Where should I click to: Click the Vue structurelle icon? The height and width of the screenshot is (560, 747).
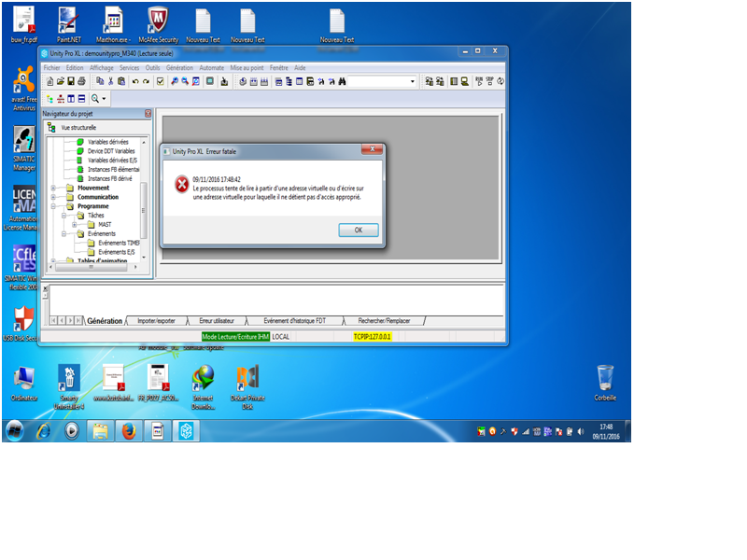click(52, 127)
